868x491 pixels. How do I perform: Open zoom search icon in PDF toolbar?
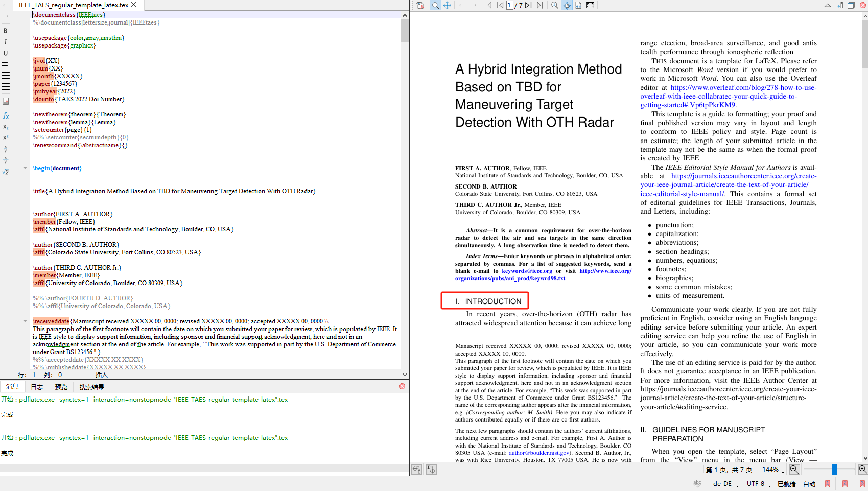click(555, 5)
